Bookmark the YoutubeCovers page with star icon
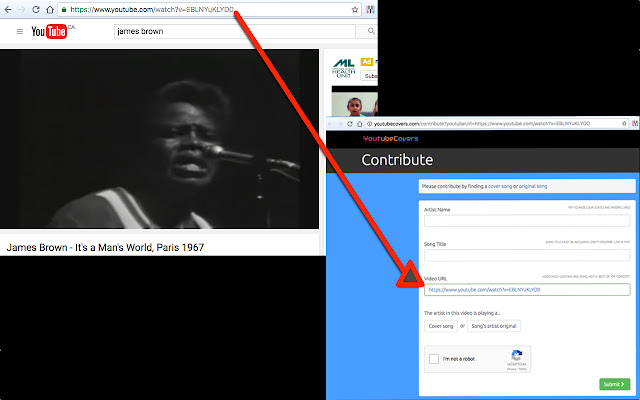The image size is (640, 400). (x=624, y=123)
